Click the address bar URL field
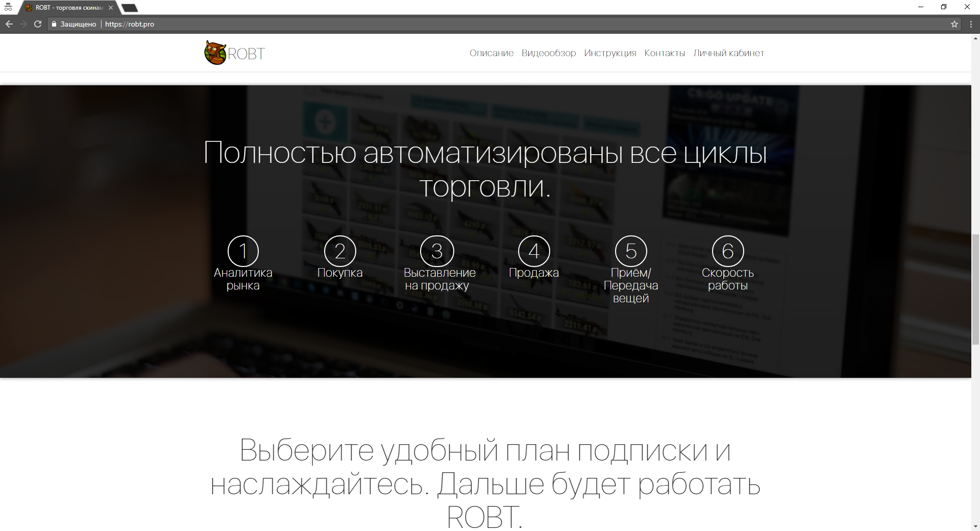The height and width of the screenshot is (531, 980). pyautogui.click(x=459, y=24)
